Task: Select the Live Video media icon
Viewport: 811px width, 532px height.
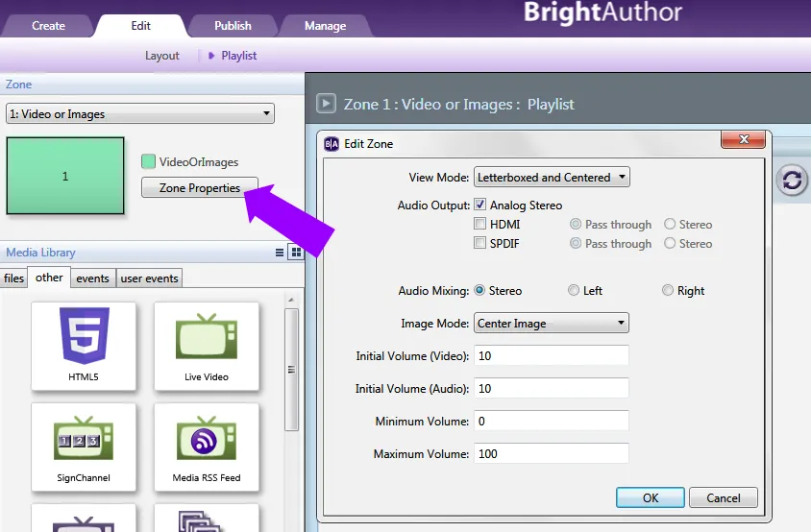Action: point(207,346)
